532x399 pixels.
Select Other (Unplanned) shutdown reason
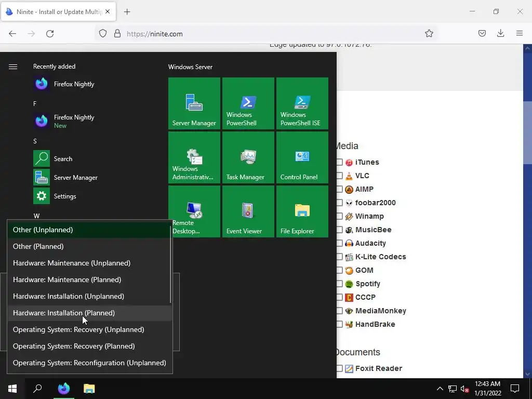pyautogui.click(x=89, y=230)
